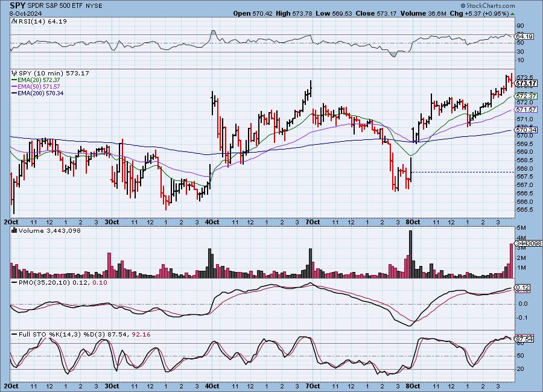Click 8Oct on the bottom date axis

[x=413, y=386]
